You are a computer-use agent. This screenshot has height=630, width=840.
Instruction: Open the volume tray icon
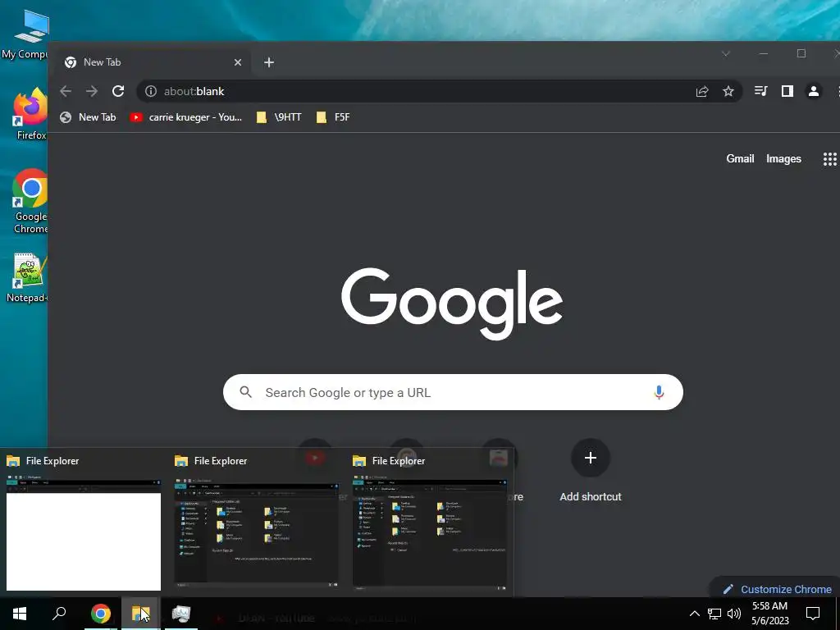734,614
